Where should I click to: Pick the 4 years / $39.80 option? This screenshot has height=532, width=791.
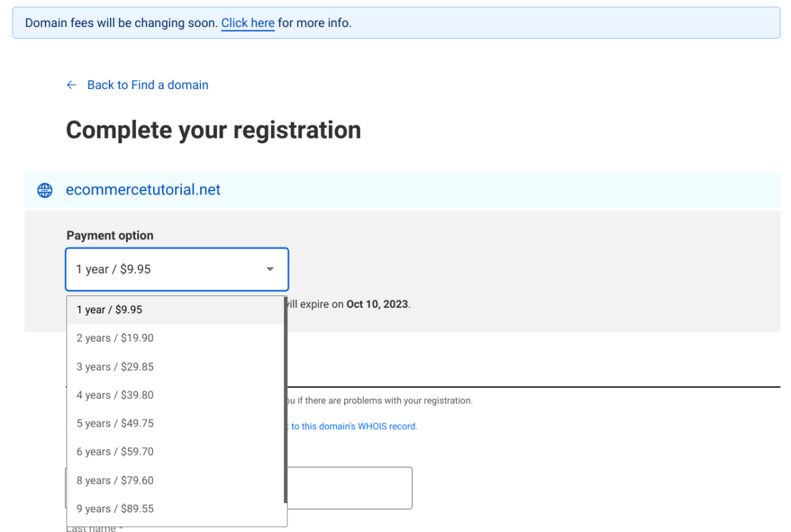tap(115, 395)
